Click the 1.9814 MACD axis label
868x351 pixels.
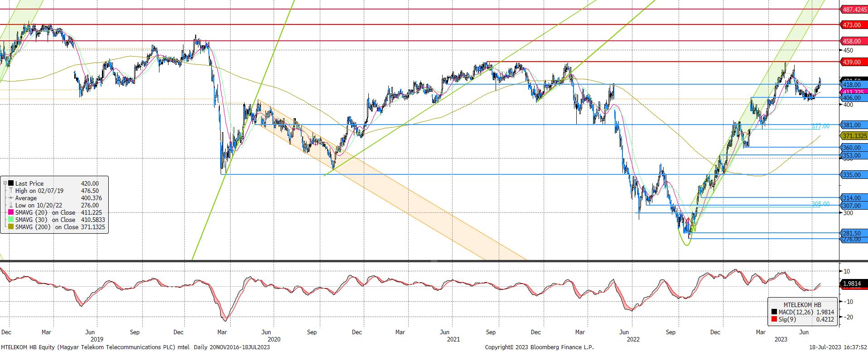(x=854, y=284)
